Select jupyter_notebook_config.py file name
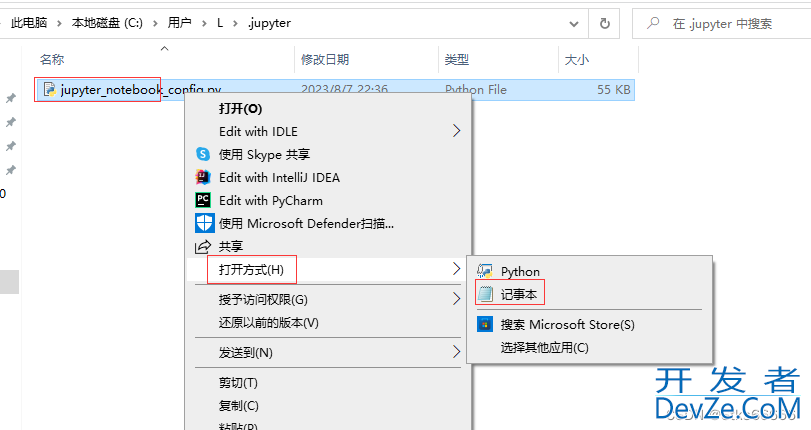This screenshot has height=430, width=811. (x=141, y=90)
